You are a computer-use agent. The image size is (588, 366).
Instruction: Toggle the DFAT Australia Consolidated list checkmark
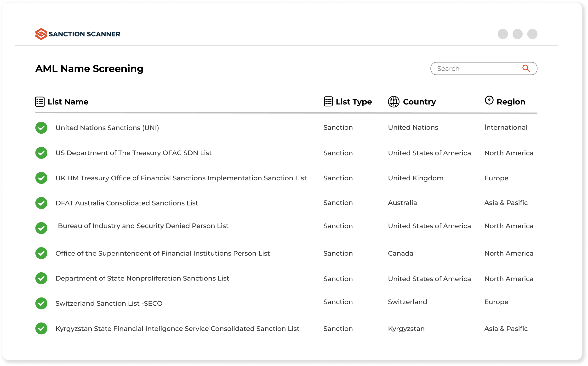pyautogui.click(x=41, y=203)
